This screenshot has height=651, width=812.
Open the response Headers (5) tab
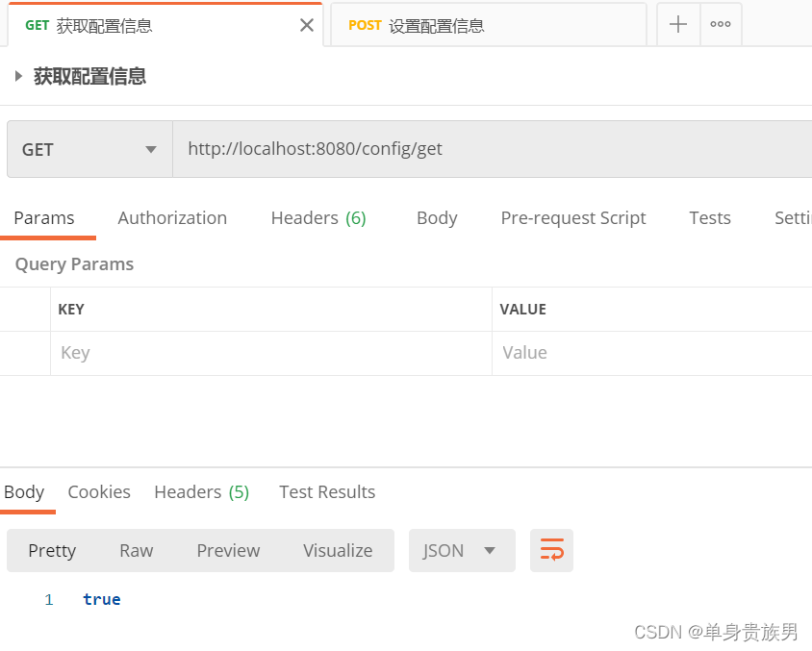coord(201,491)
